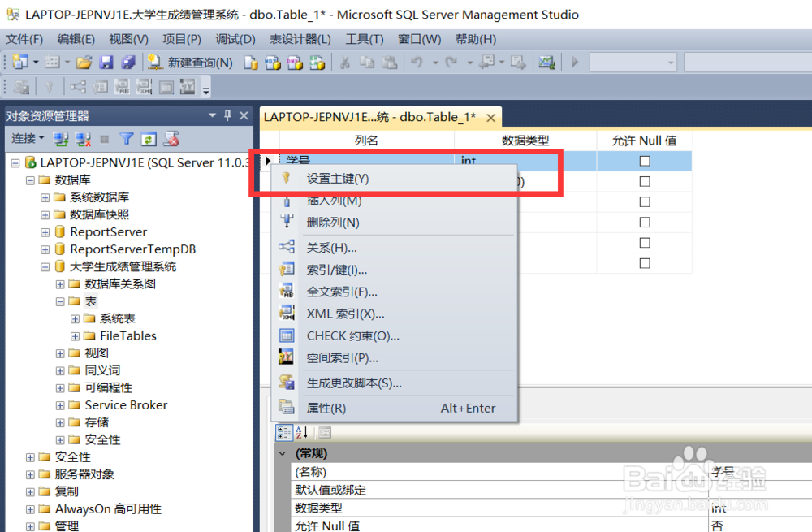812x532 pixels.
Task: Click the 数据类型 property row
Action: 551,508
